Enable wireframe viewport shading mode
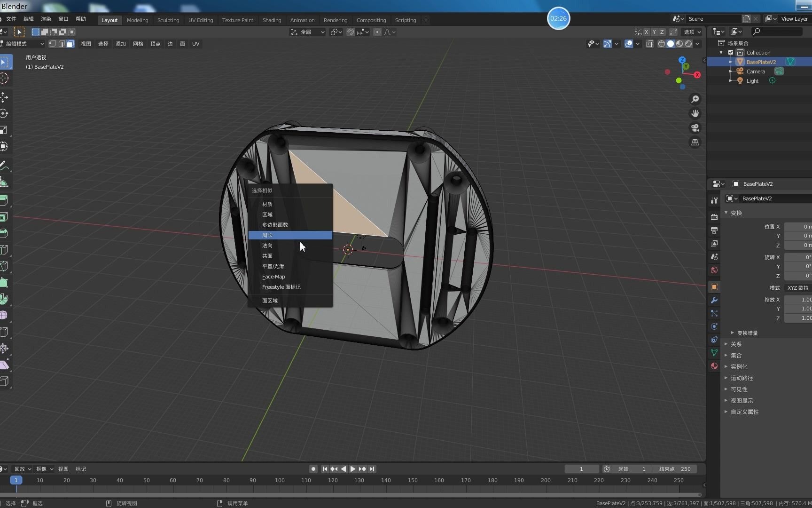 tap(662, 44)
